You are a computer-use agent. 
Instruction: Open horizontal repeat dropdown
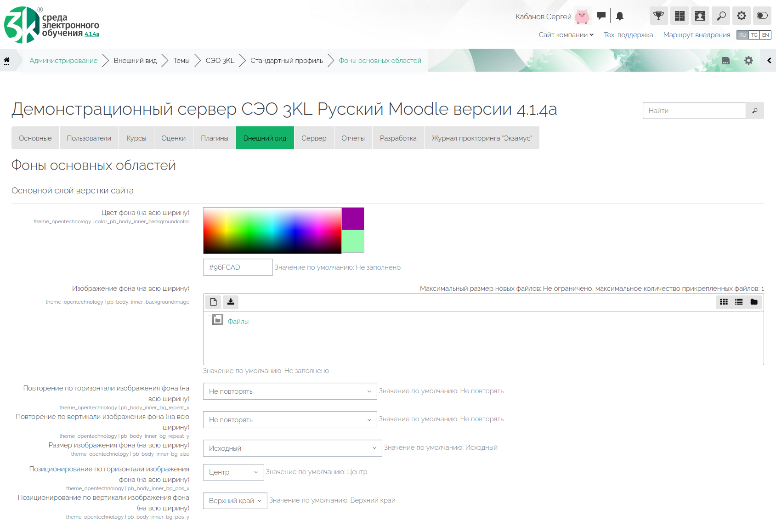pos(290,391)
